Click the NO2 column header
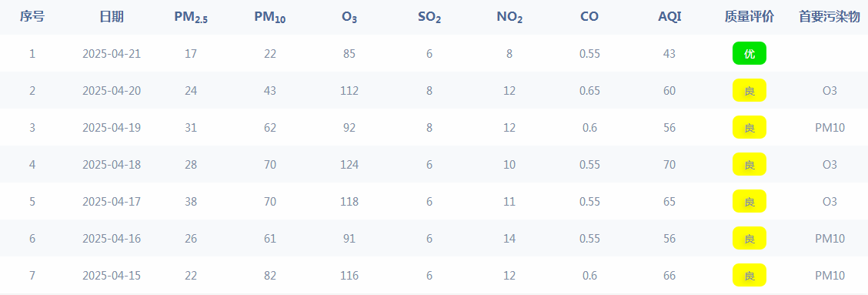The height and width of the screenshot is (295, 868). pyautogui.click(x=510, y=18)
